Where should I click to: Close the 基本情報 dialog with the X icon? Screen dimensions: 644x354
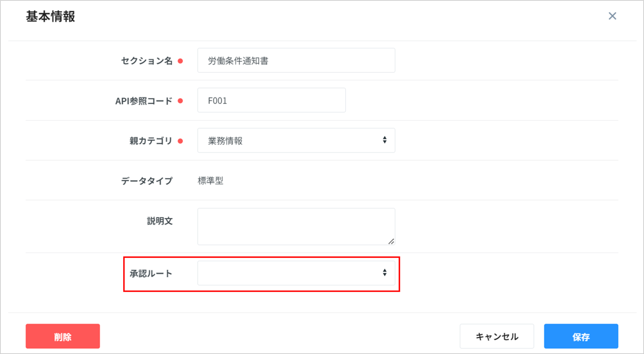[612, 16]
